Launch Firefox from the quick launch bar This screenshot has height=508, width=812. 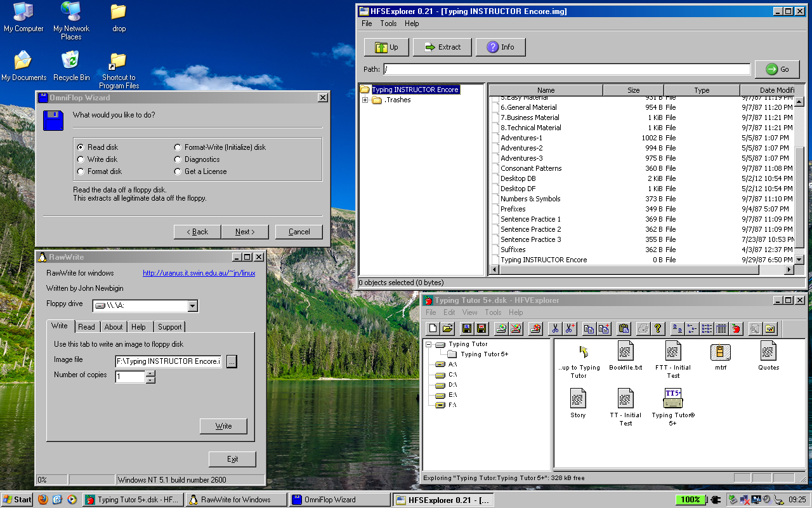click(43, 500)
